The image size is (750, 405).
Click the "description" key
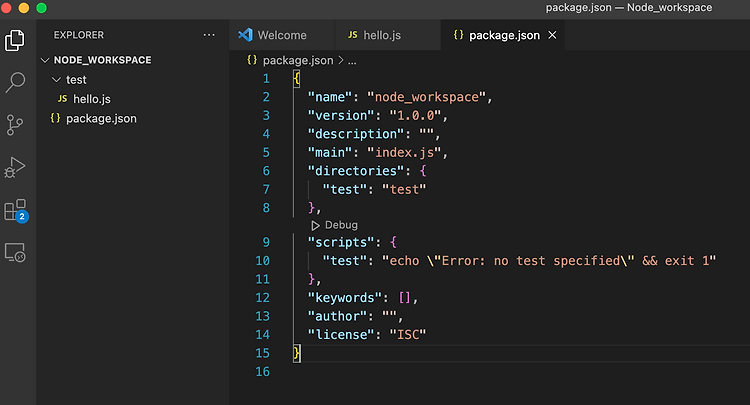pyautogui.click(x=356, y=134)
